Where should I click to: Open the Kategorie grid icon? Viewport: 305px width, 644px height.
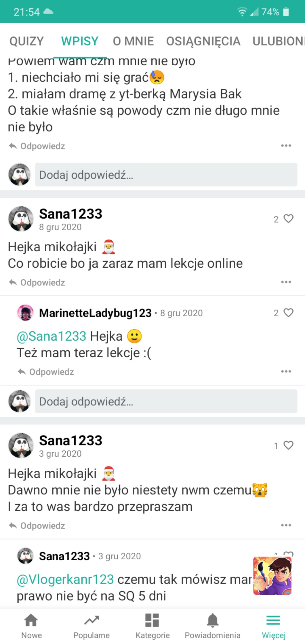[x=152, y=621]
